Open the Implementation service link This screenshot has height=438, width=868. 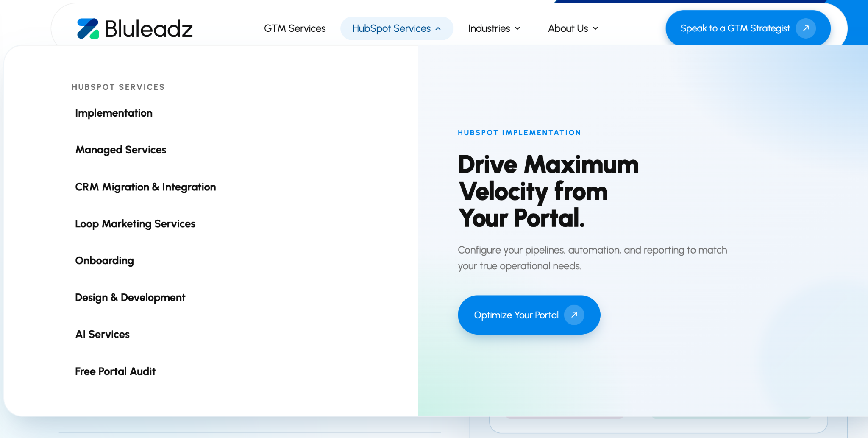coord(114,113)
